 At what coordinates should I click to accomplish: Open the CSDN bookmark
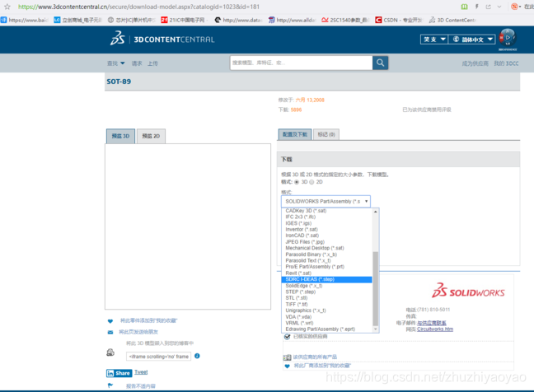pos(398,20)
